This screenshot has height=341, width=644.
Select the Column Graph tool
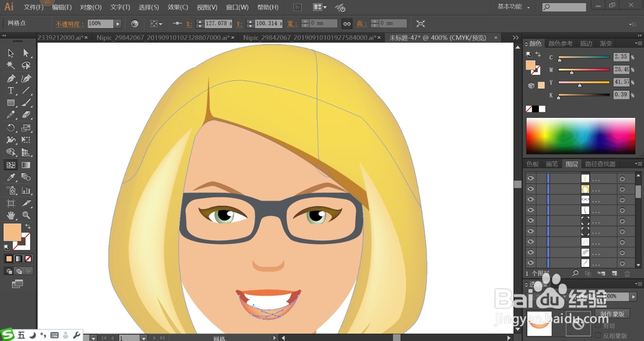click(26, 190)
